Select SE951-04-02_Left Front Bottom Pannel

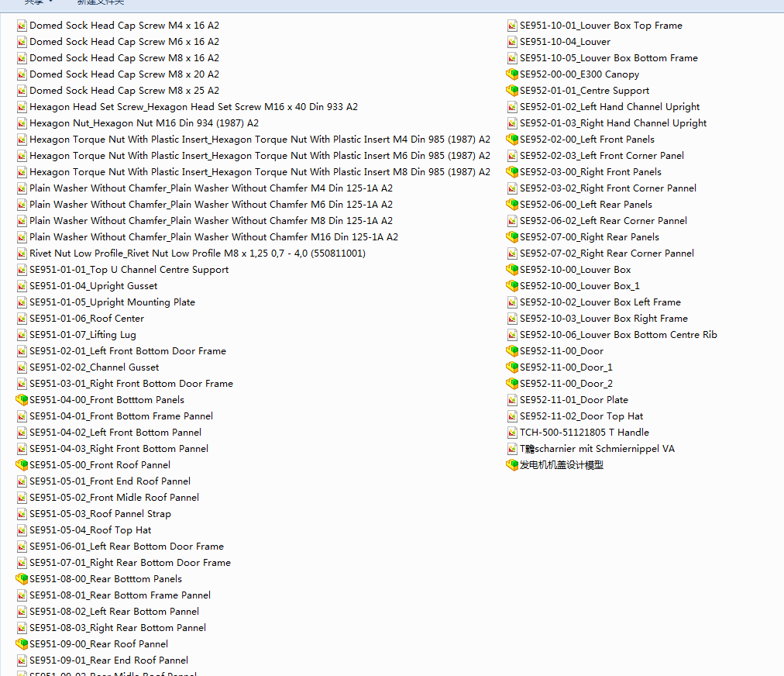pyautogui.click(x=115, y=433)
